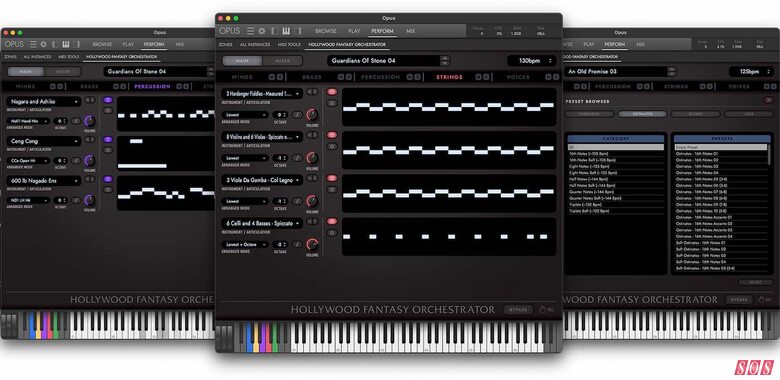
Task: Open settings gear in the left Opus window
Action: point(43,44)
